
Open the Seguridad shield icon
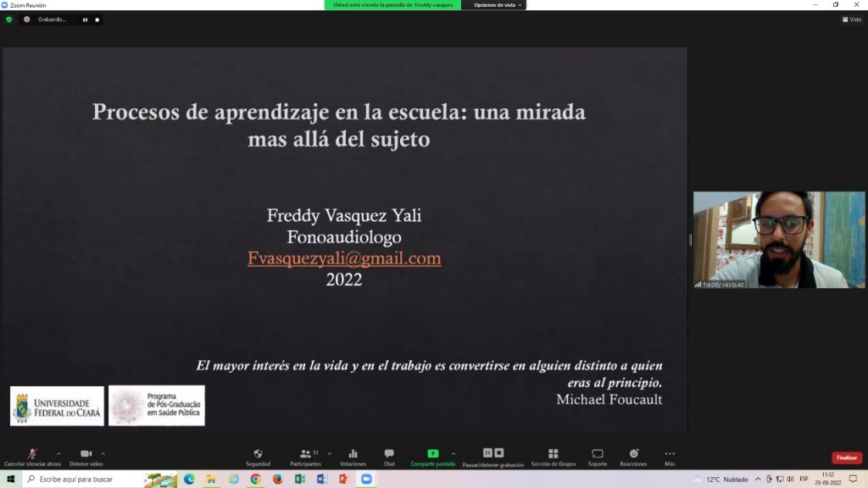[258, 454]
